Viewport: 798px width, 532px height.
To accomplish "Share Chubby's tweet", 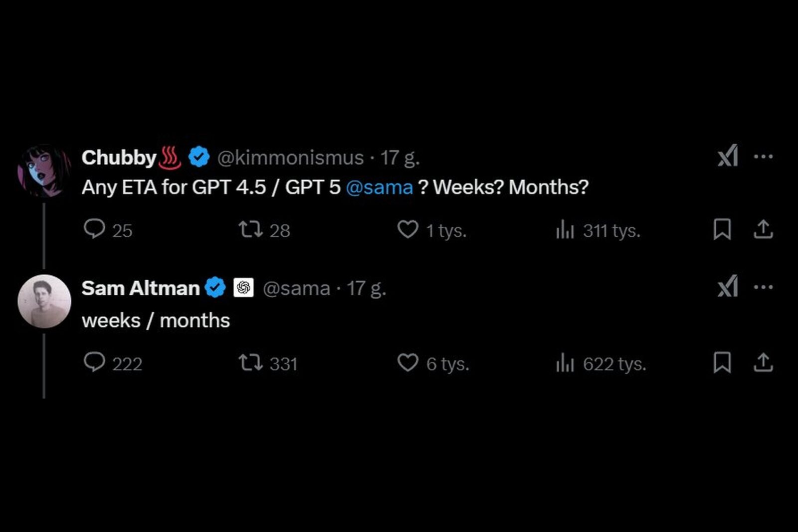I will tap(763, 229).
